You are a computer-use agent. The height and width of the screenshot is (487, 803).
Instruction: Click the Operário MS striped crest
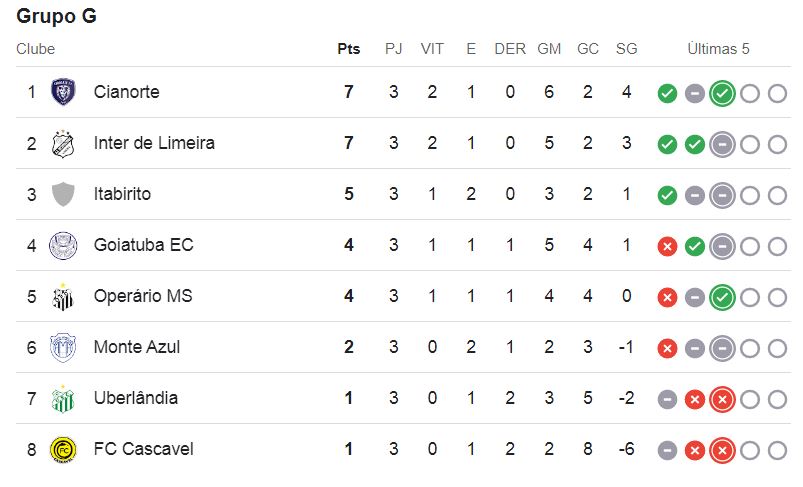click(64, 297)
